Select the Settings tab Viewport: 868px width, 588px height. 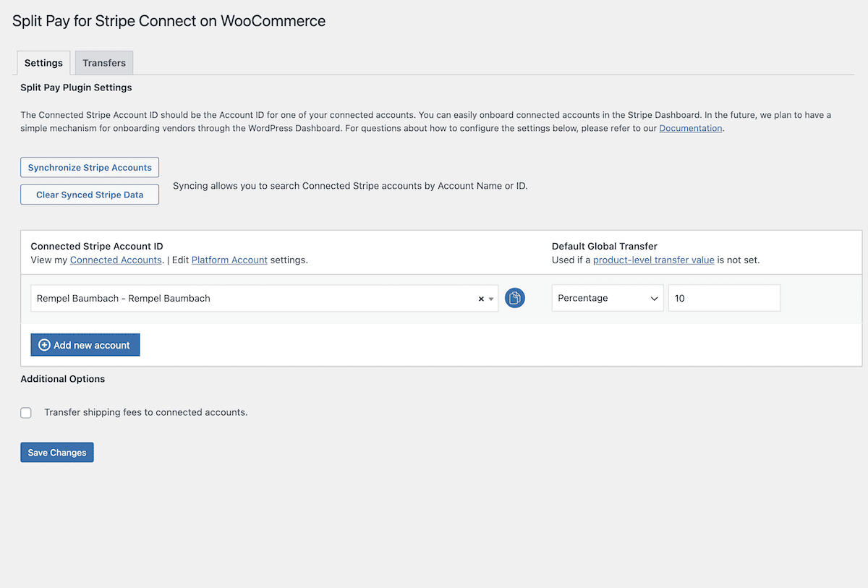[x=43, y=63]
